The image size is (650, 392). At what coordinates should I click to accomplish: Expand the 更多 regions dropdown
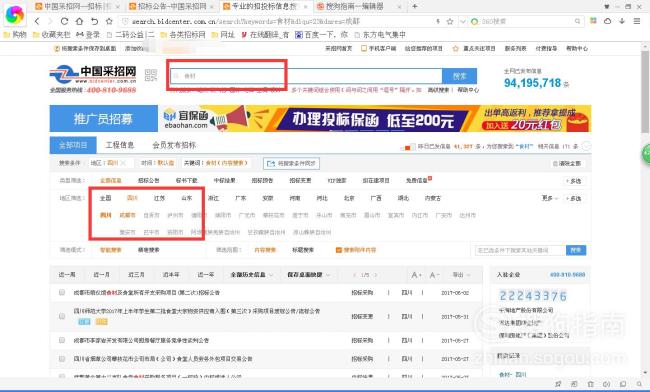pos(550,198)
